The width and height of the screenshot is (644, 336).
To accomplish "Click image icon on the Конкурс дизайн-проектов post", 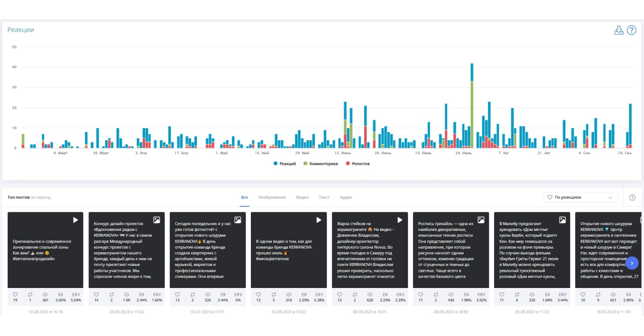I will [157, 220].
